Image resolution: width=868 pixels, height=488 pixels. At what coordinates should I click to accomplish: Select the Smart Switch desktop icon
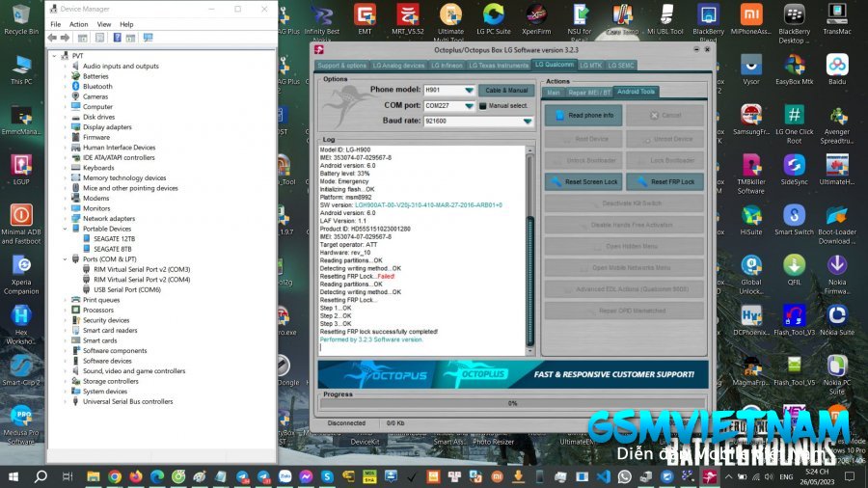[x=795, y=220]
